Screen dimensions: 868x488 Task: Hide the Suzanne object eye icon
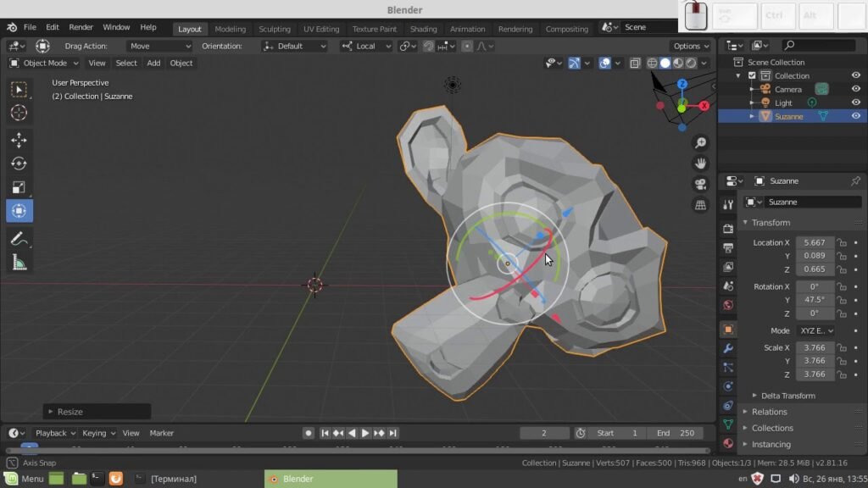click(856, 116)
